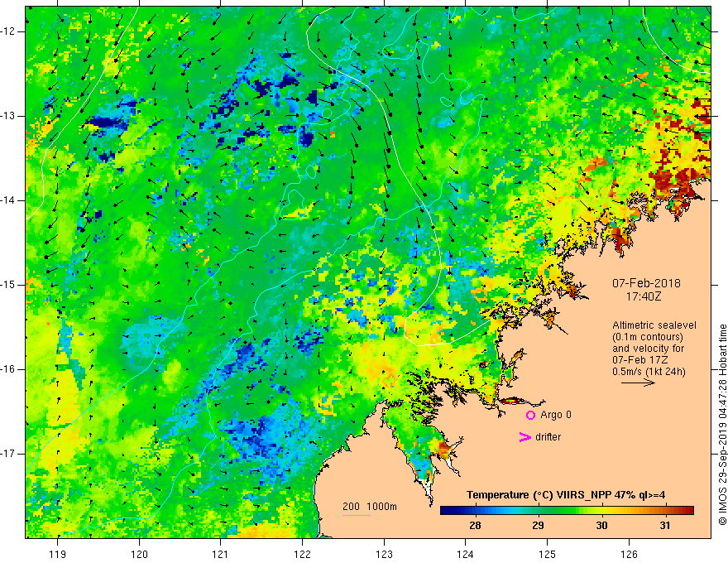
Task: Click the text '(0.1m contours)'
Action: point(648,337)
